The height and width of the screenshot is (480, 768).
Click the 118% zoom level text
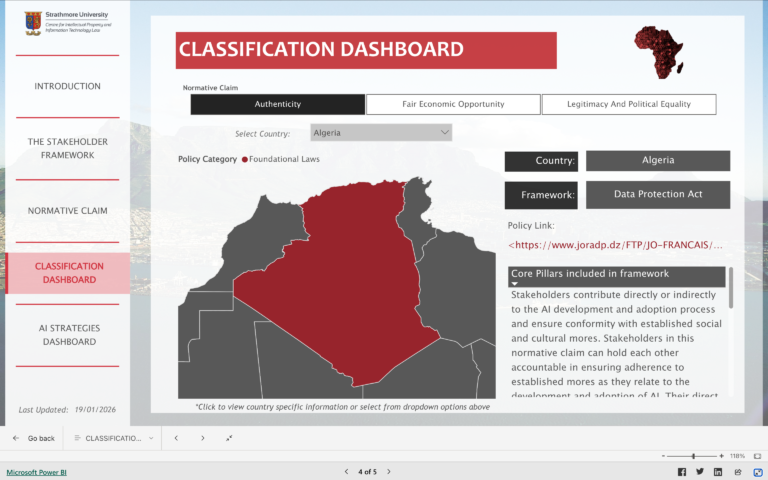click(x=737, y=456)
